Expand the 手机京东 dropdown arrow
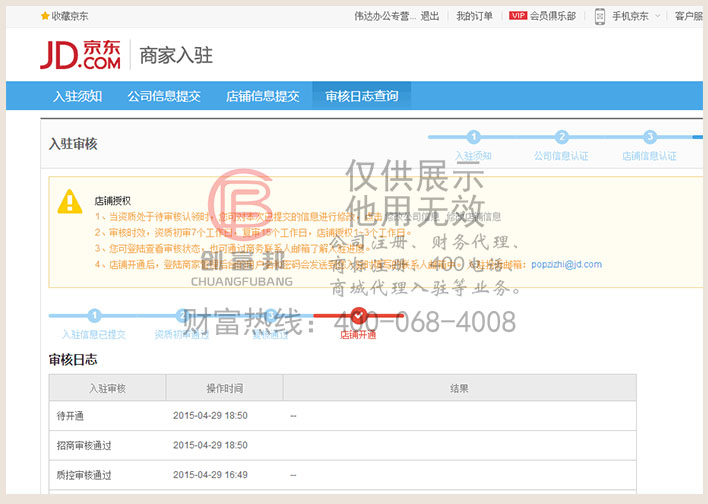708x504 pixels. point(657,16)
